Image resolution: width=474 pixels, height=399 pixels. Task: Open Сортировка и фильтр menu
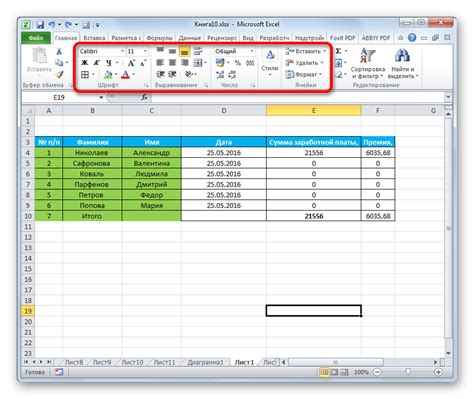(368, 63)
